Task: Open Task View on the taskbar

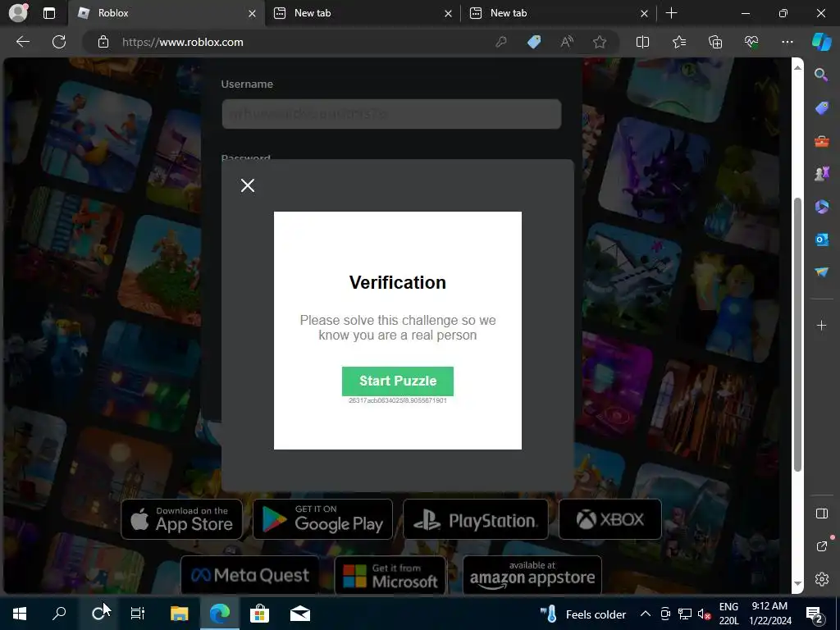Action: point(138,614)
